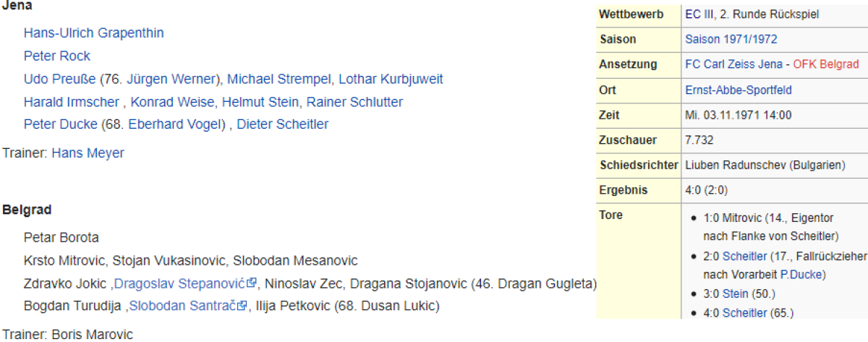Screen dimensions: 868x342
Task: Open Eberhard Vogel substitute link
Action: click(x=173, y=124)
